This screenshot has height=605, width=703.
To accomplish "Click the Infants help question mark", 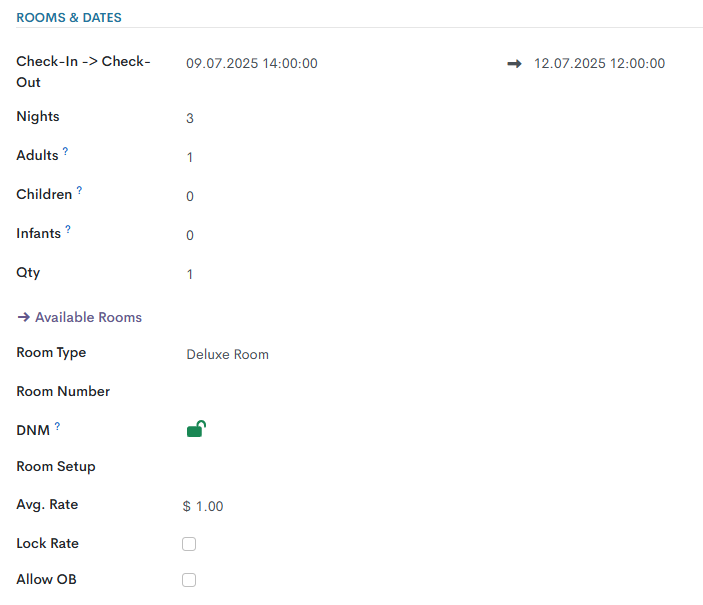I will click(68, 229).
